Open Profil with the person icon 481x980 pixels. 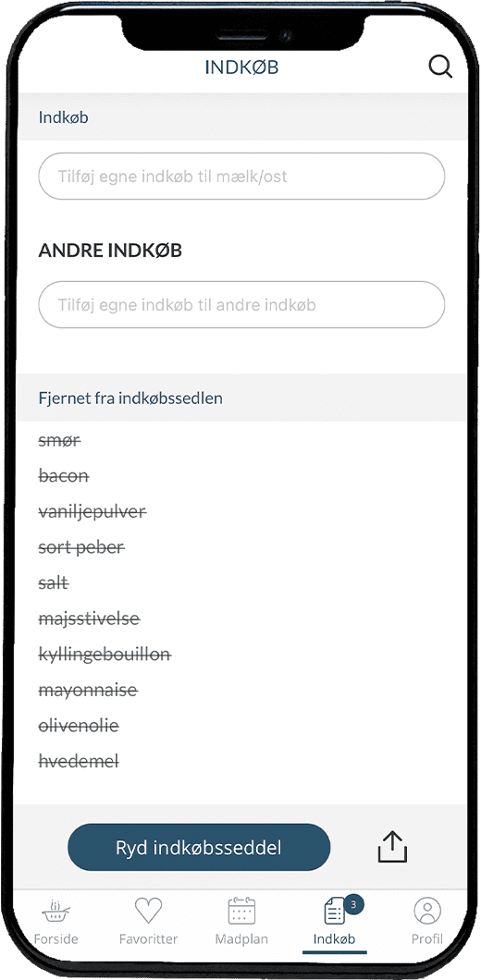click(427, 912)
